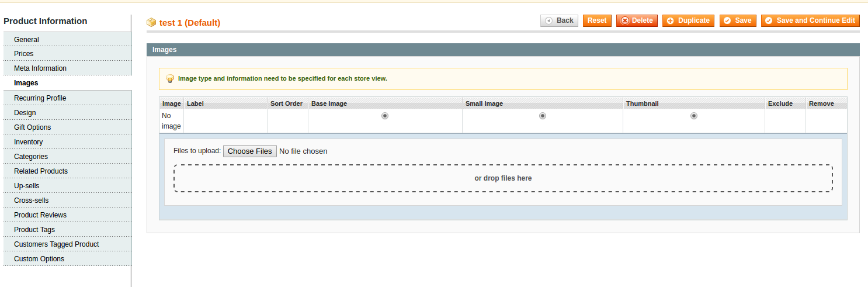Click the Label column header
868x287 pixels.
tap(225, 103)
